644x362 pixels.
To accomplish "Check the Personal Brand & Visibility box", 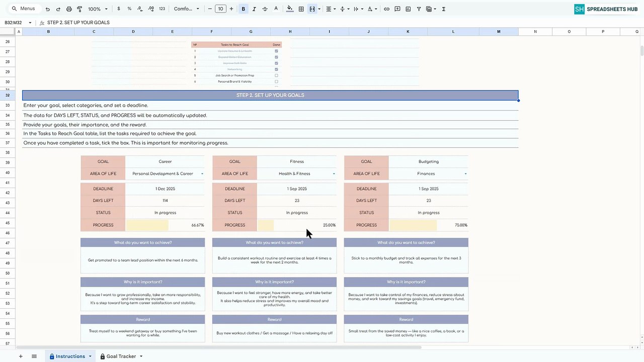I will click(x=276, y=81).
